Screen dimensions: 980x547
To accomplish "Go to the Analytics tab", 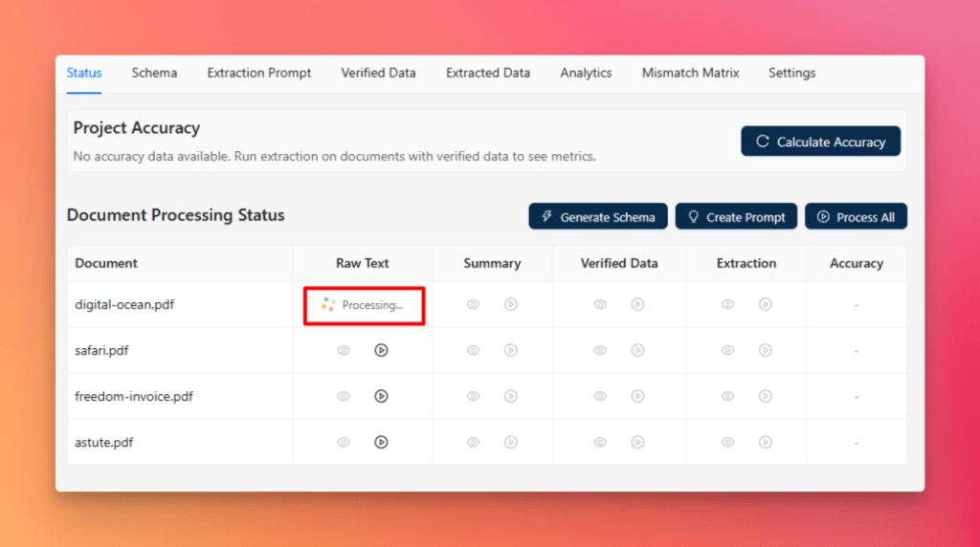I will point(586,73).
